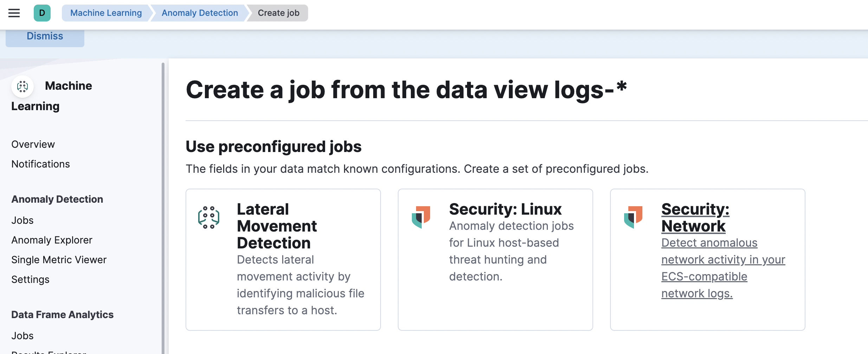
Task: Open Notifications in the sidebar
Action: [x=41, y=164]
